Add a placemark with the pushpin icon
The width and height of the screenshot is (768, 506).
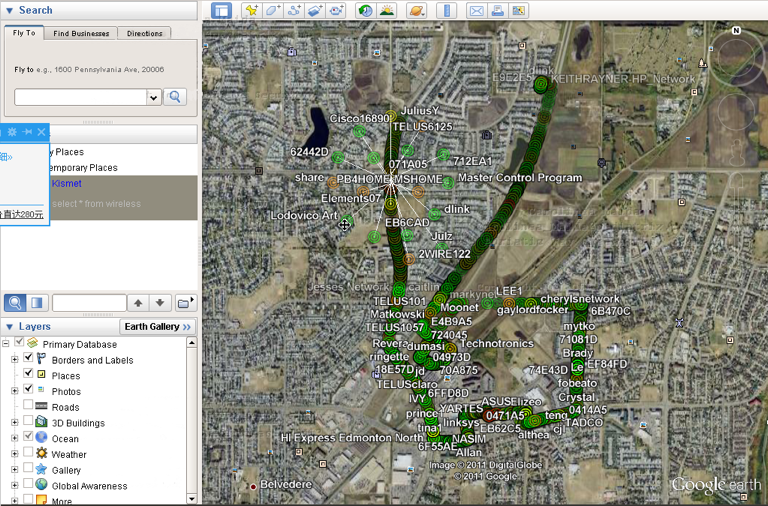(252, 10)
